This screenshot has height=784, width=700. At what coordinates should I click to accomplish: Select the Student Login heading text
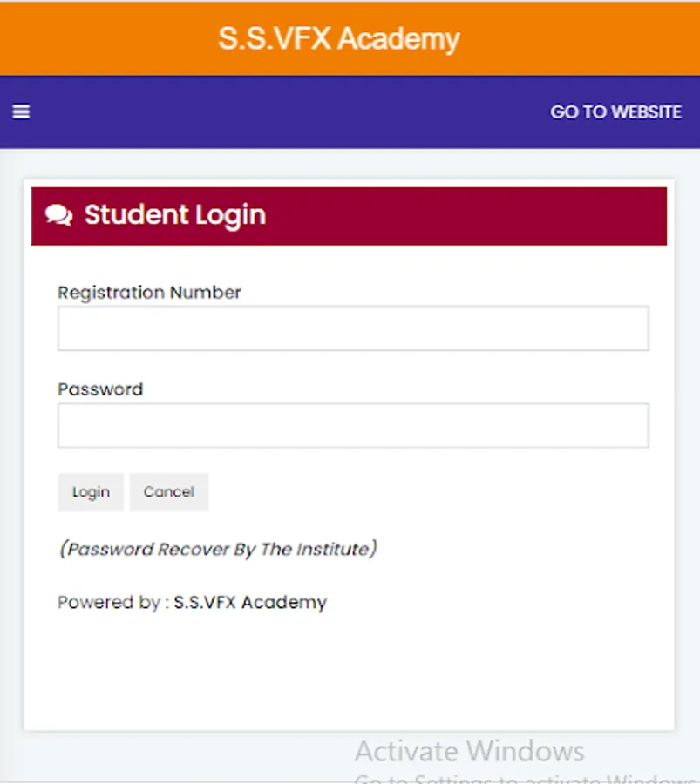pyautogui.click(x=174, y=215)
